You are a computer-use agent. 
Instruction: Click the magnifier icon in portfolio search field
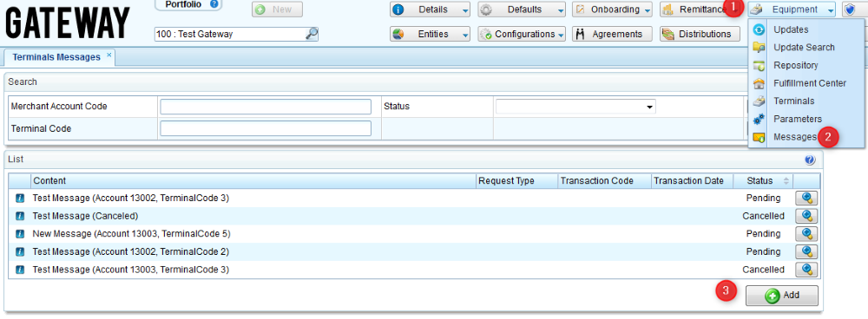(x=312, y=34)
